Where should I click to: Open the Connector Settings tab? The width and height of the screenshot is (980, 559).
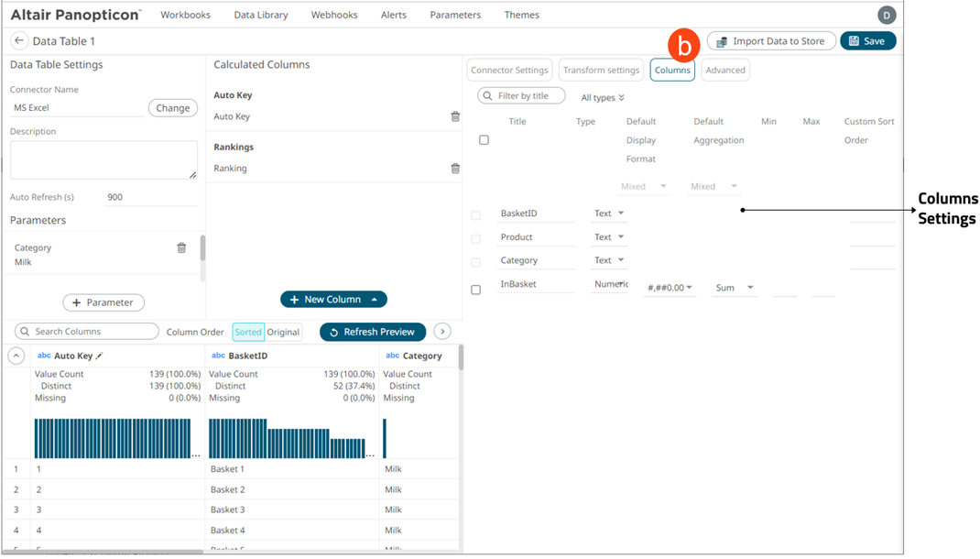[509, 71]
